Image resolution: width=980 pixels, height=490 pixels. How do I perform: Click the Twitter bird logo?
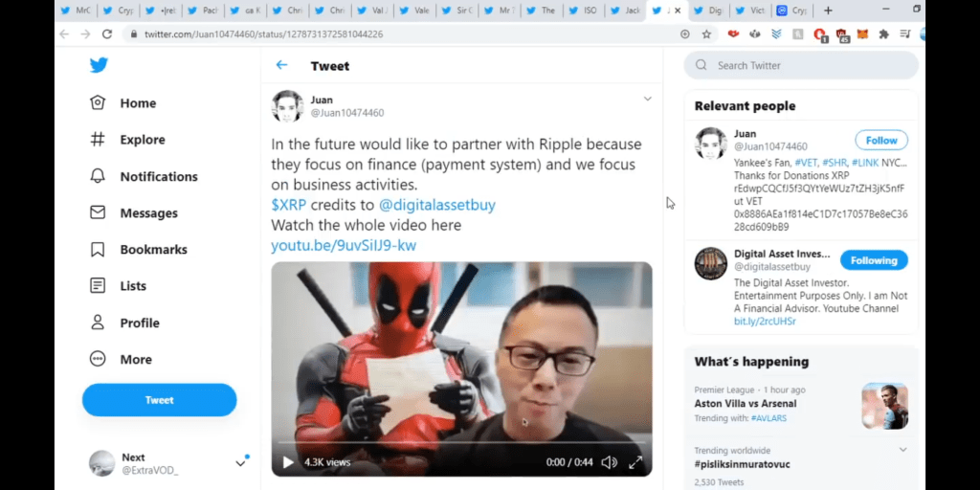coord(99,65)
